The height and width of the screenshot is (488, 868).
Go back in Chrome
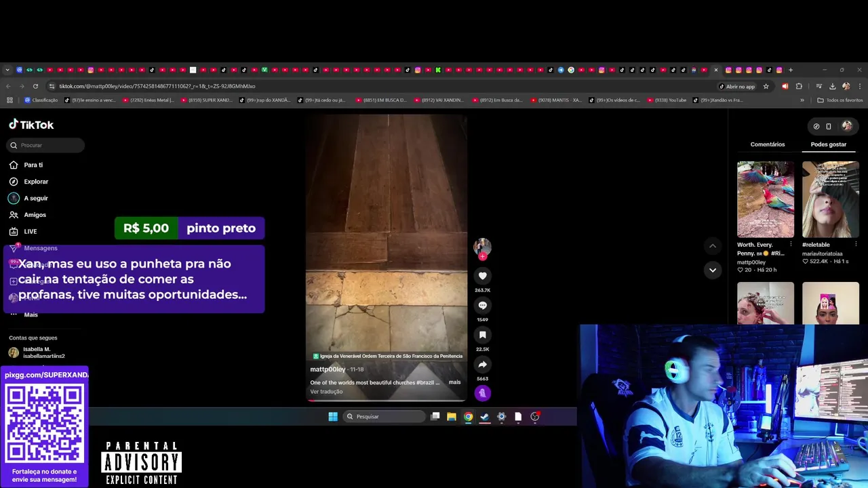8,86
